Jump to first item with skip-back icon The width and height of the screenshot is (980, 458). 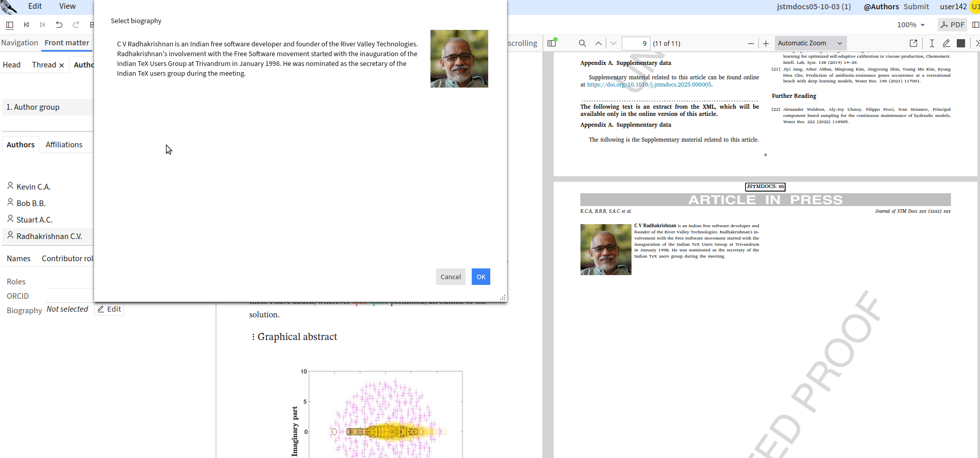[x=26, y=25]
